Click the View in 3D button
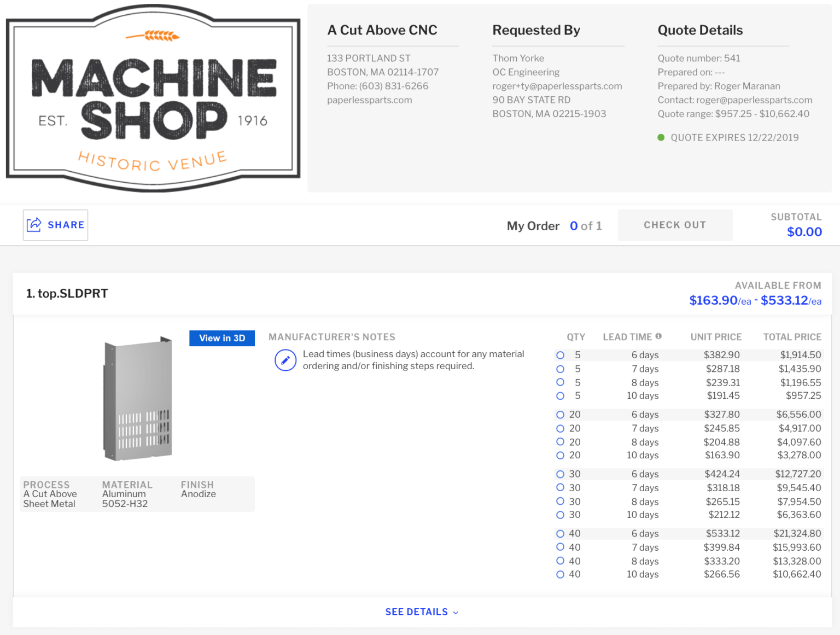This screenshot has width=840, height=635. click(x=221, y=338)
